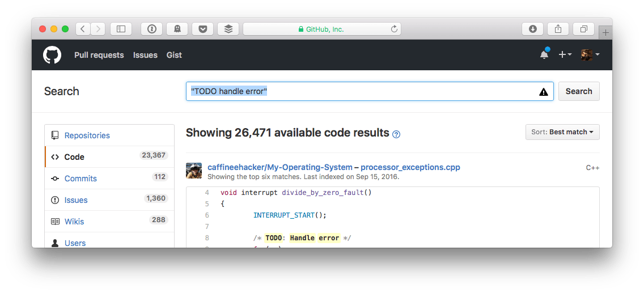Click the Pocket save extension icon
This screenshot has height=293, width=644.
pos(202,29)
